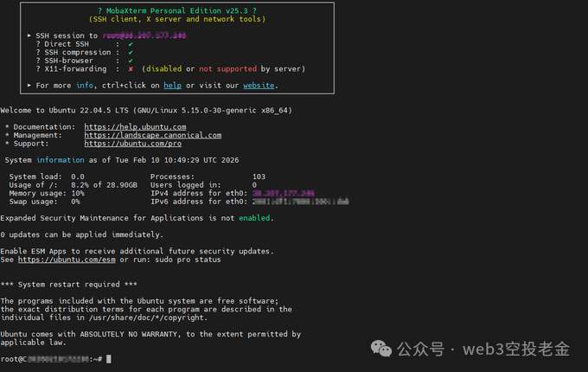588x372 pixels.
Task: Click the '(disabled or not supported by server)' text
Action: (223, 69)
